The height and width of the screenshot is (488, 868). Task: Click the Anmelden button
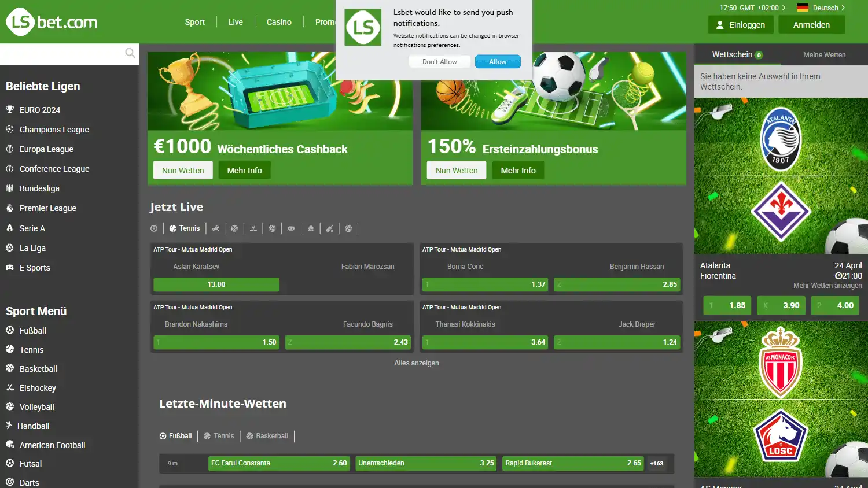[811, 25]
